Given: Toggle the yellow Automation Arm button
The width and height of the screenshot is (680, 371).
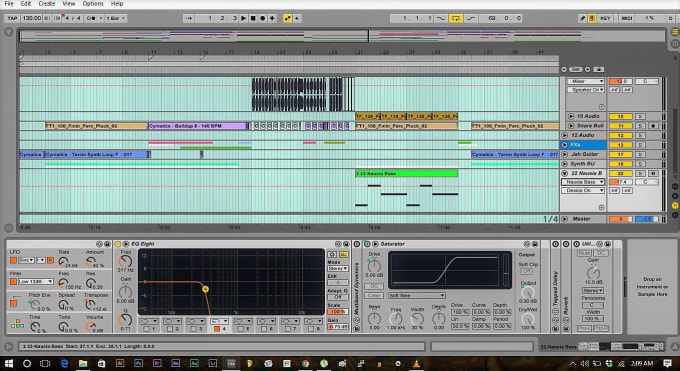Looking at the screenshot, I should (287, 18).
